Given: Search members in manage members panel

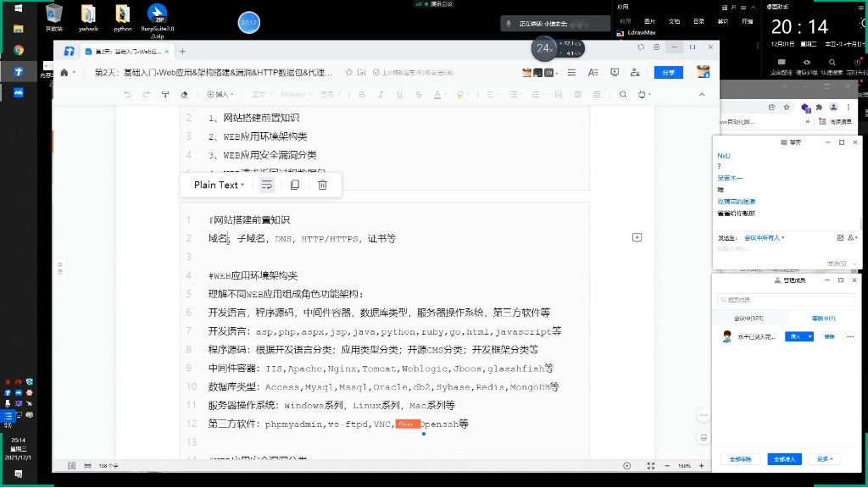Looking at the screenshot, I should click(786, 300).
